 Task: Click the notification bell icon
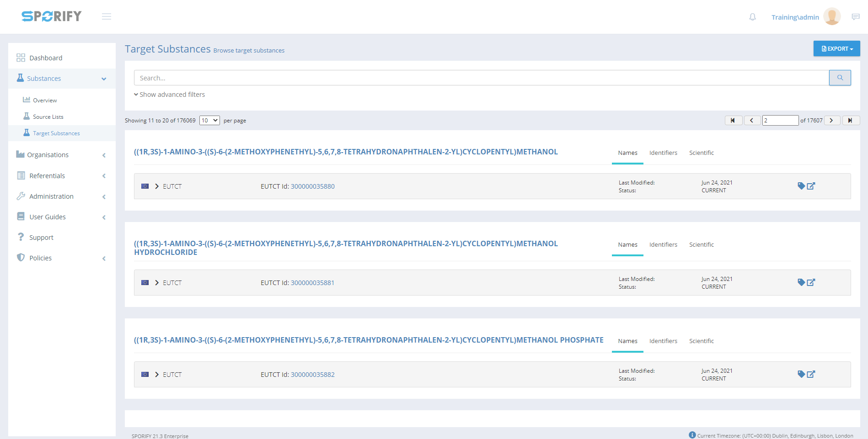pos(752,17)
